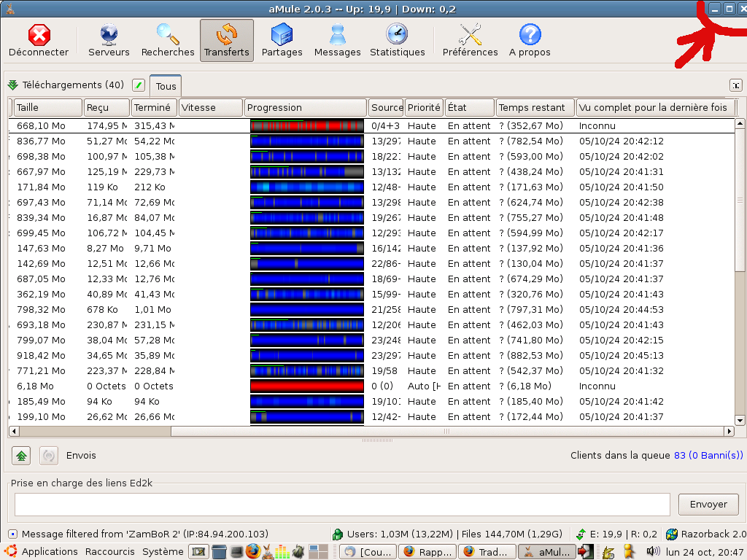Viewport: 747px width, 560px height.
Task: Open the Système menu
Action: pos(163,552)
